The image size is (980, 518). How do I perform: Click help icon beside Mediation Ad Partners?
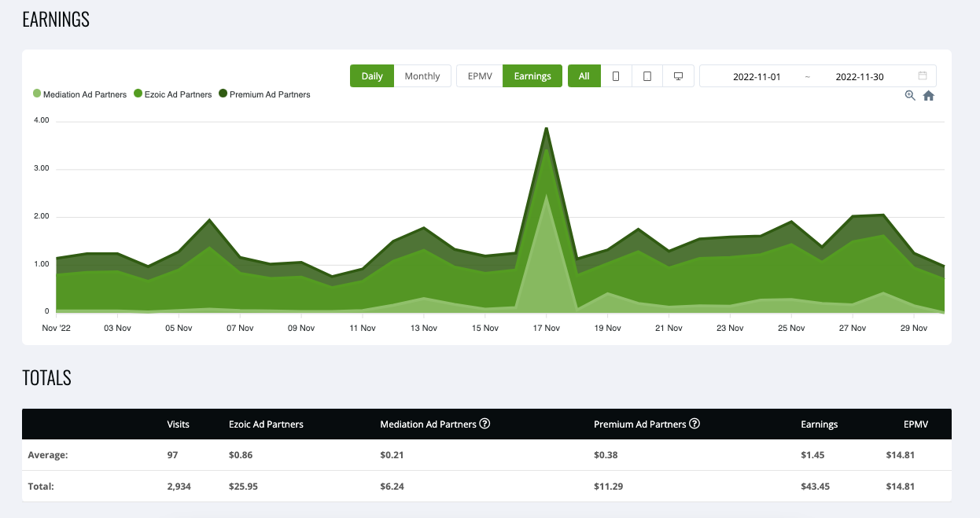(x=485, y=424)
